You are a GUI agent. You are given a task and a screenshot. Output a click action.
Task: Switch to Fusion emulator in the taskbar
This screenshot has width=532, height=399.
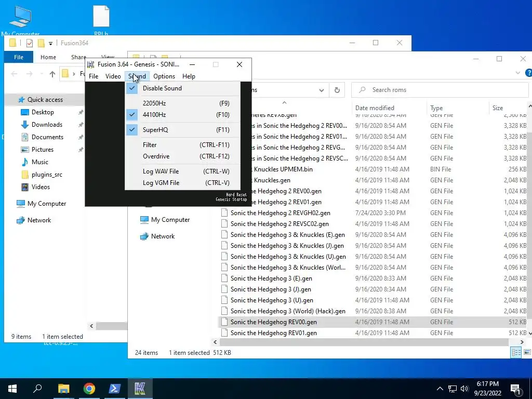[140, 389]
